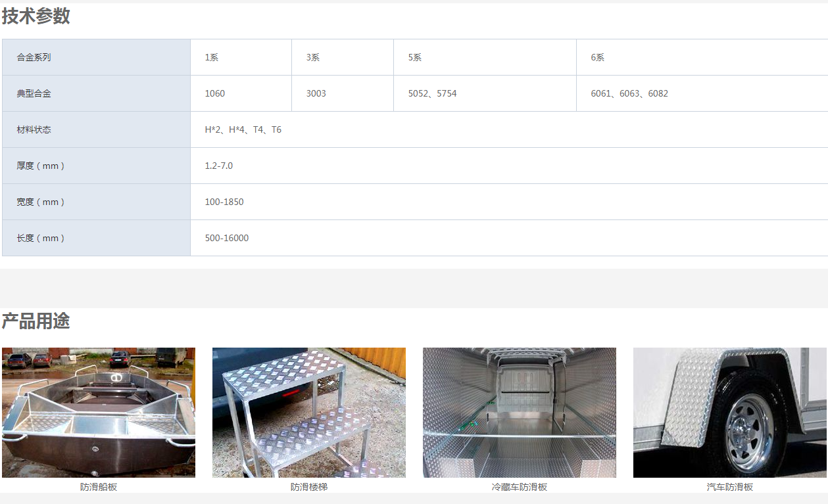This screenshot has width=828, height=504.
Task: Open the 冷藏车防滑板 caption link
Action: pyautogui.click(x=519, y=487)
